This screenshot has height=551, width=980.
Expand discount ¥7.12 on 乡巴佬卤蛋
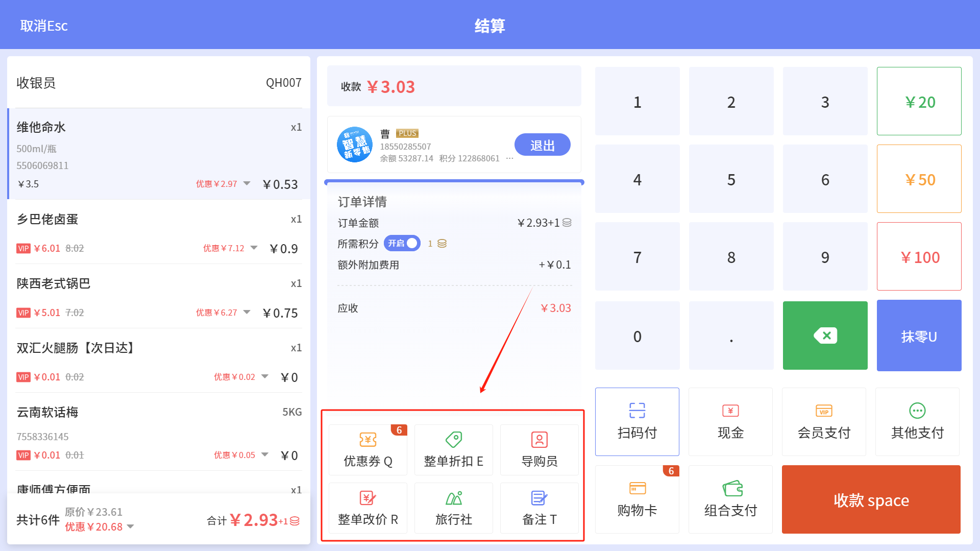[x=254, y=248]
